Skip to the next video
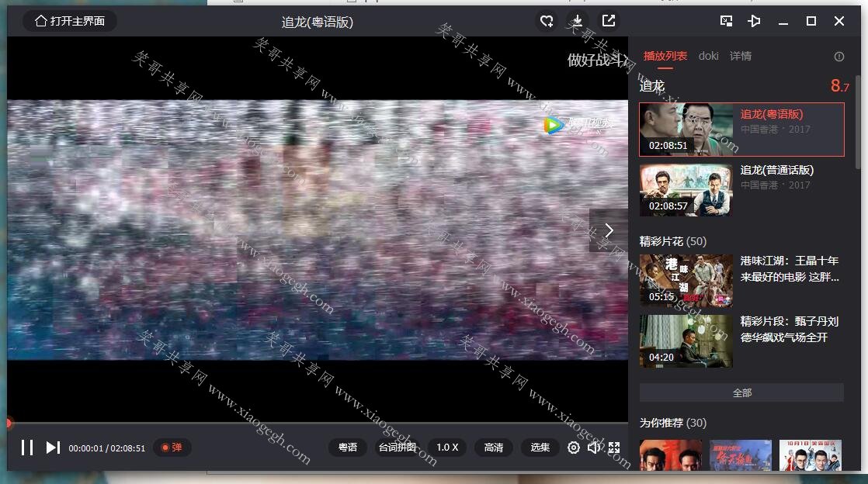The width and height of the screenshot is (868, 484). 53,448
